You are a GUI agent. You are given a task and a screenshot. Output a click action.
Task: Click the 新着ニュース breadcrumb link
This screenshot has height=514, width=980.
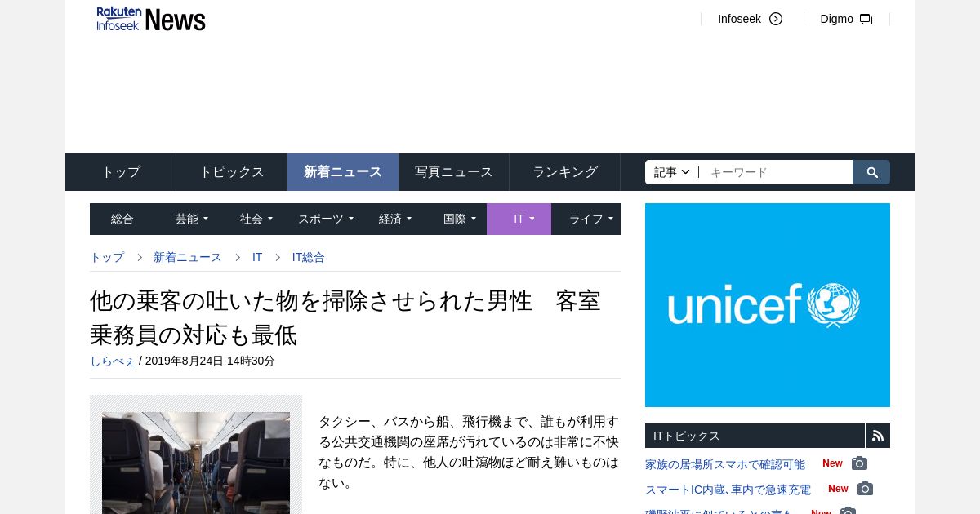pyautogui.click(x=187, y=257)
